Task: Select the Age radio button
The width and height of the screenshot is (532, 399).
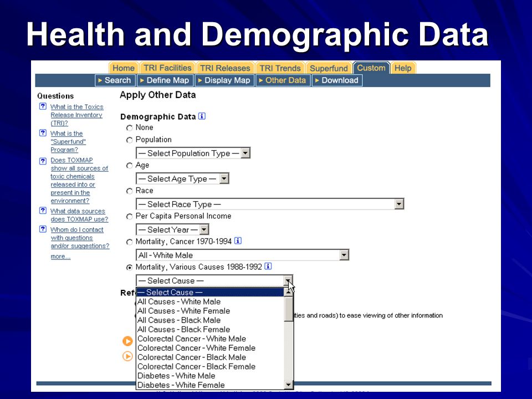Action: point(129,166)
